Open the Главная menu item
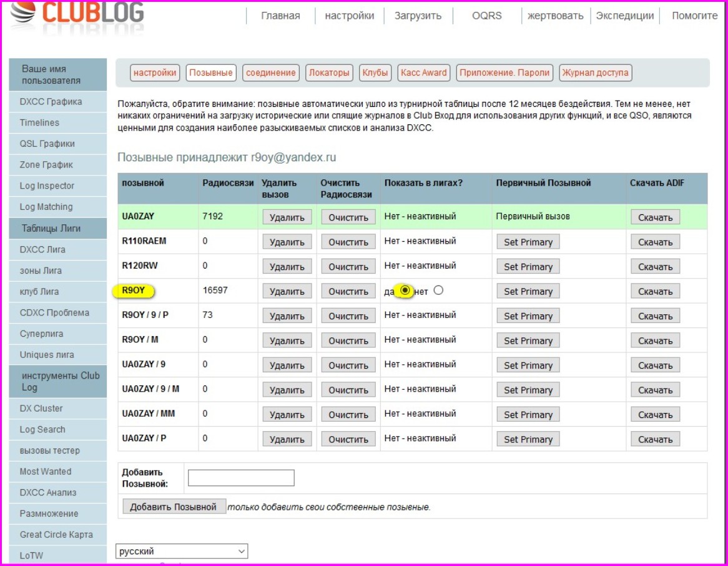728x566 pixels. (280, 16)
